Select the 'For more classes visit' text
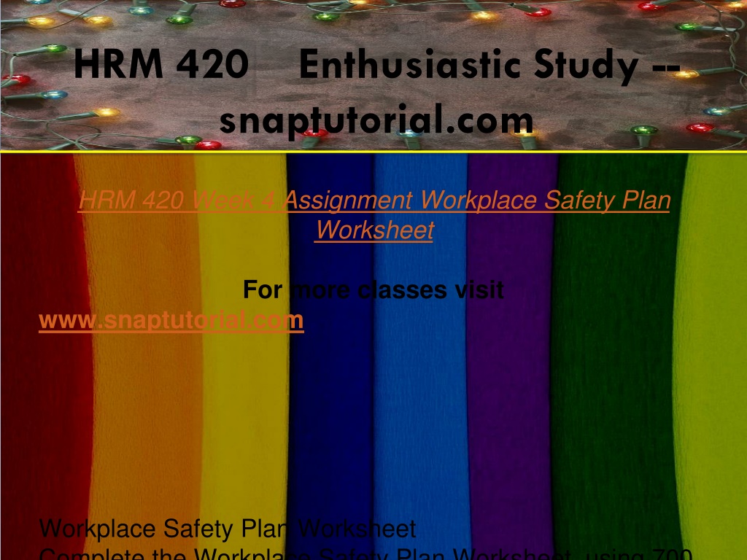 [373, 289]
